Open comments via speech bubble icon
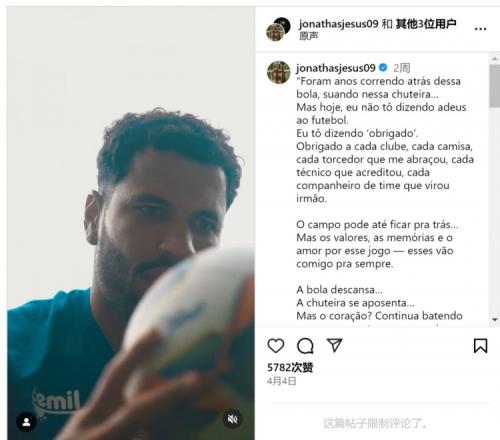This screenshot has width=500, height=440. tap(305, 346)
